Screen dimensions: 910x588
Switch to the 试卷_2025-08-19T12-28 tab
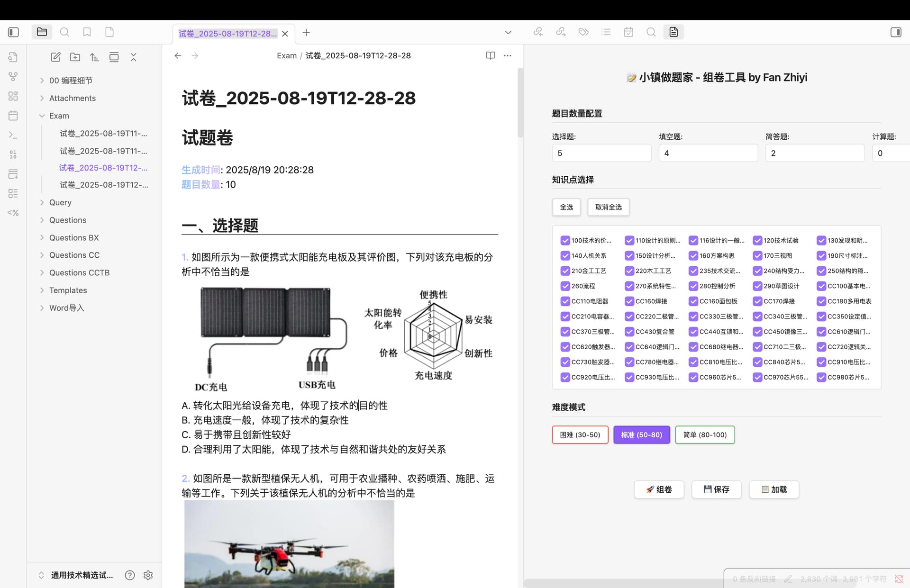tap(227, 34)
